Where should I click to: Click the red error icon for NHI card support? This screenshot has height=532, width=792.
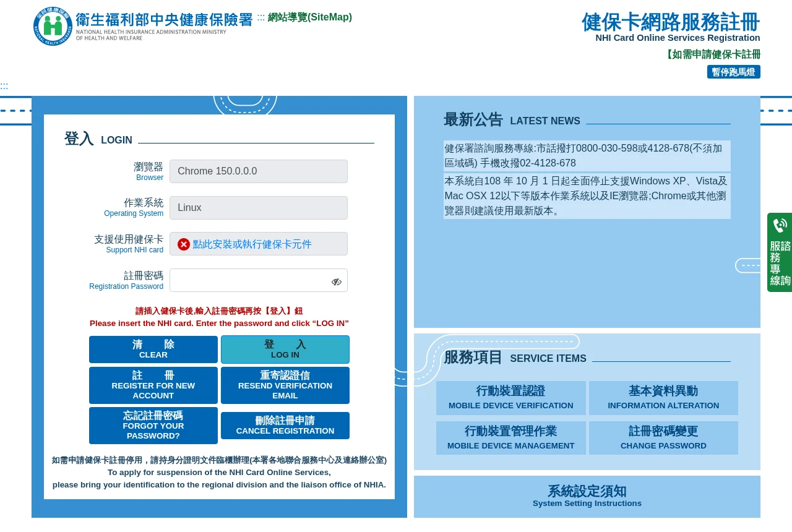coord(184,244)
